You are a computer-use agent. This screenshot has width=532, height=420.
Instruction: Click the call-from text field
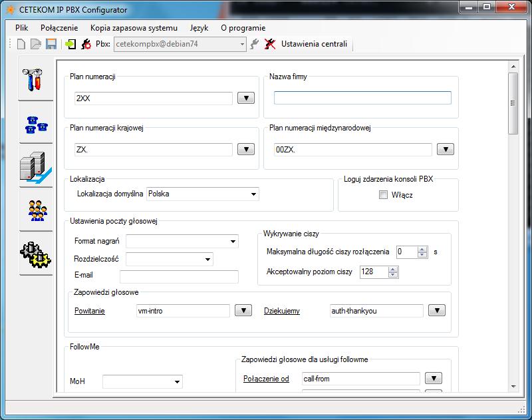tap(361, 379)
